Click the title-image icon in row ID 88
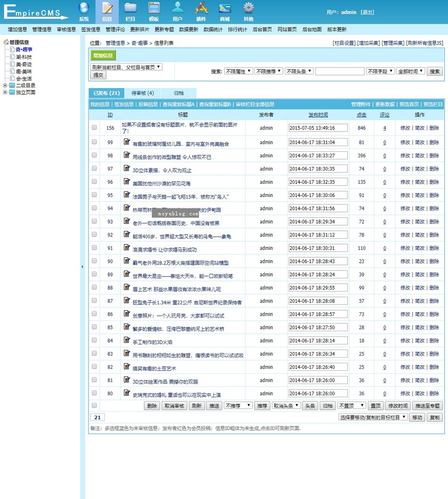The image size is (448, 499). pos(127,287)
